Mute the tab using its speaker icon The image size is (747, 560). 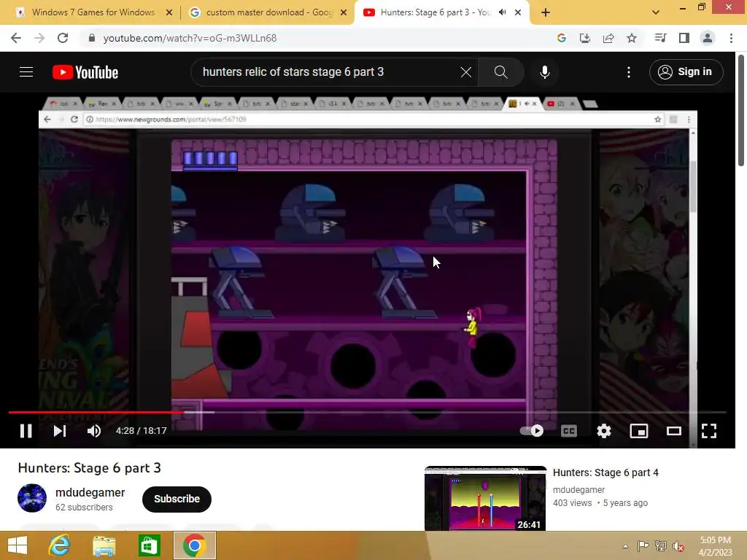point(502,12)
